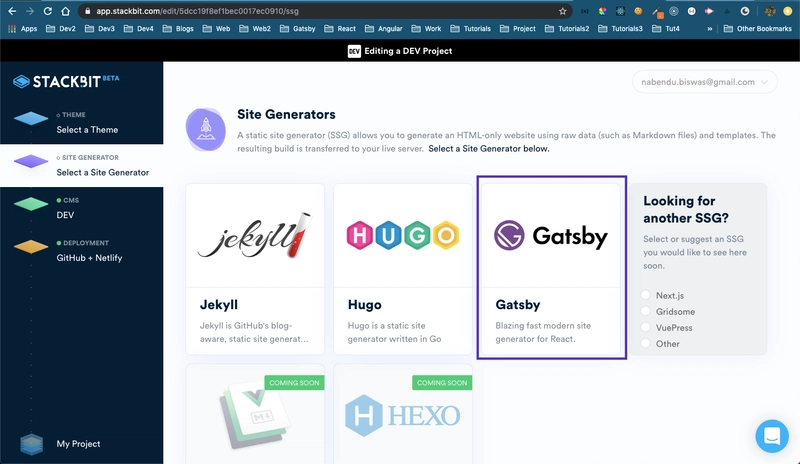Image resolution: width=800 pixels, height=464 pixels.
Task: Open the Other Bookmarks folder
Action: pos(758,29)
